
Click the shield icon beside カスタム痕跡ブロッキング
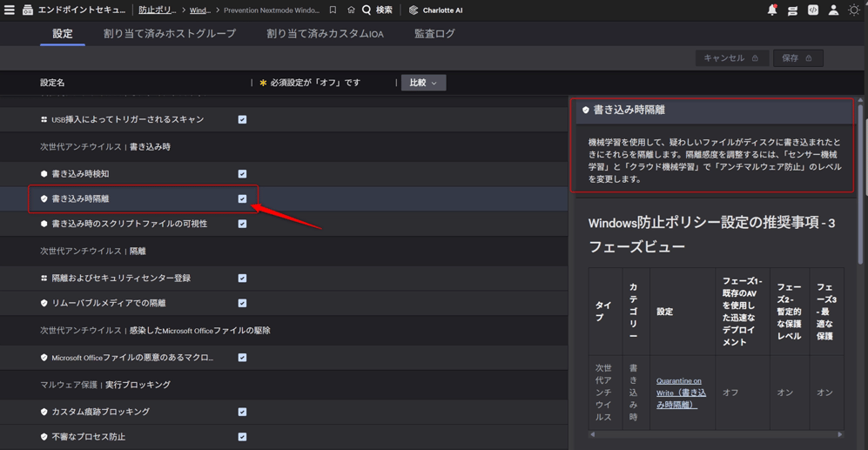click(x=44, y=412)
